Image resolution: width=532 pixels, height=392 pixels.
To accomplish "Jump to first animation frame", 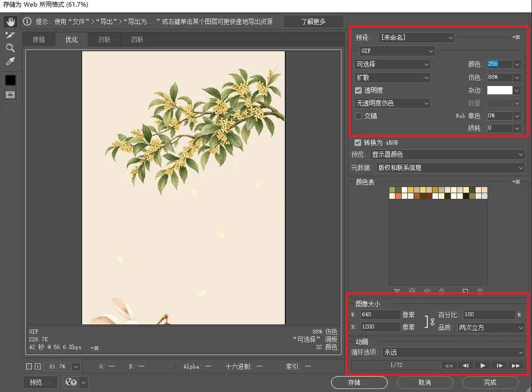I will pos(448,365).
